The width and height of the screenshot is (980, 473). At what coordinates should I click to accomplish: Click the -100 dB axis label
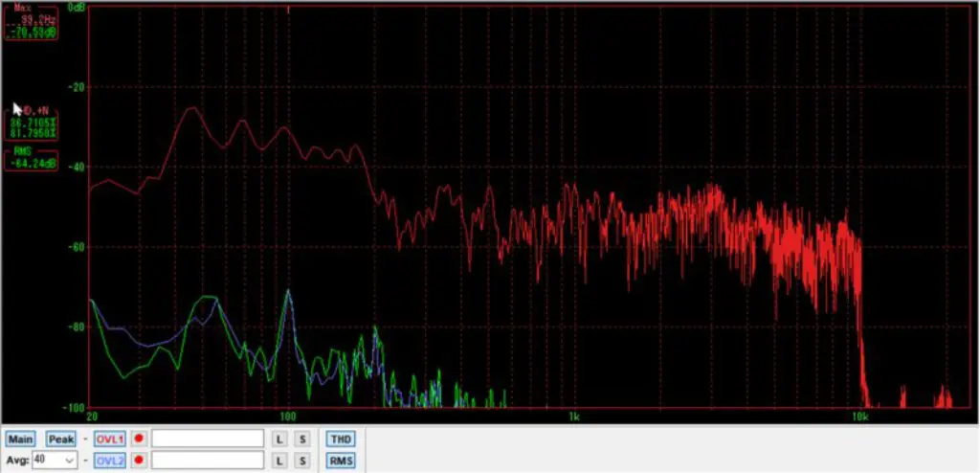[x=75, y=407]
